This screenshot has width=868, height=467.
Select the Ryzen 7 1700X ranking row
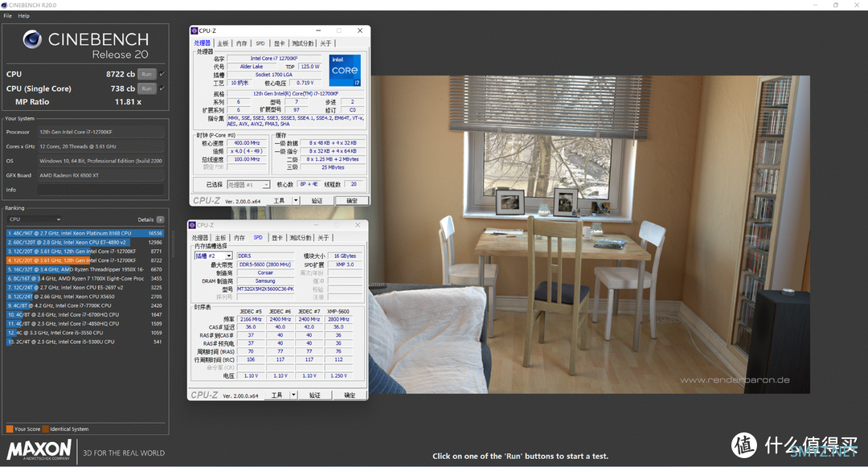(x=85, y=279)
